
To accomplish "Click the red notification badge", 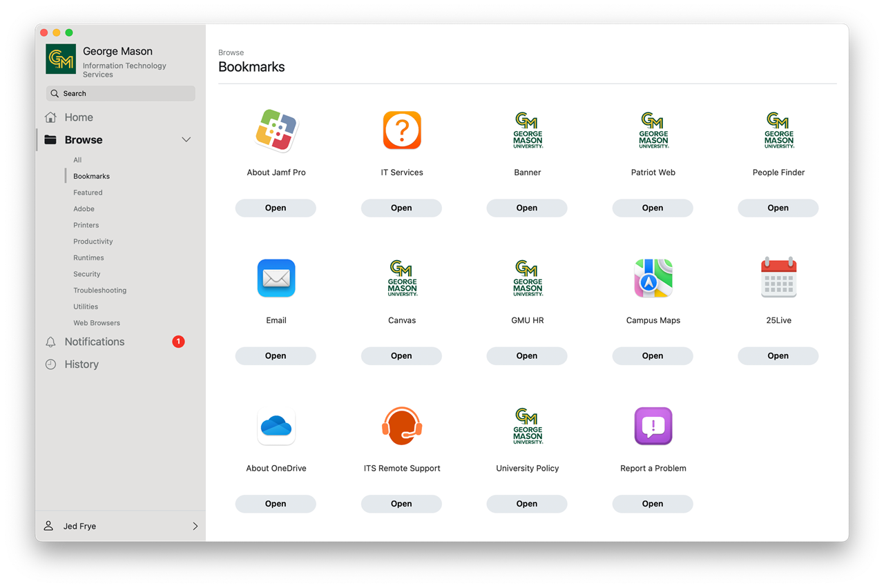I will [x=178, y=342].
